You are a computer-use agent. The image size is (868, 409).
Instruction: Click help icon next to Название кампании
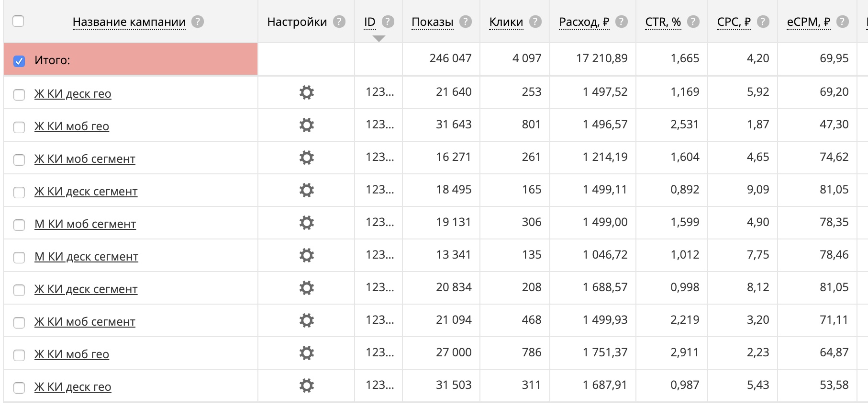198,22
